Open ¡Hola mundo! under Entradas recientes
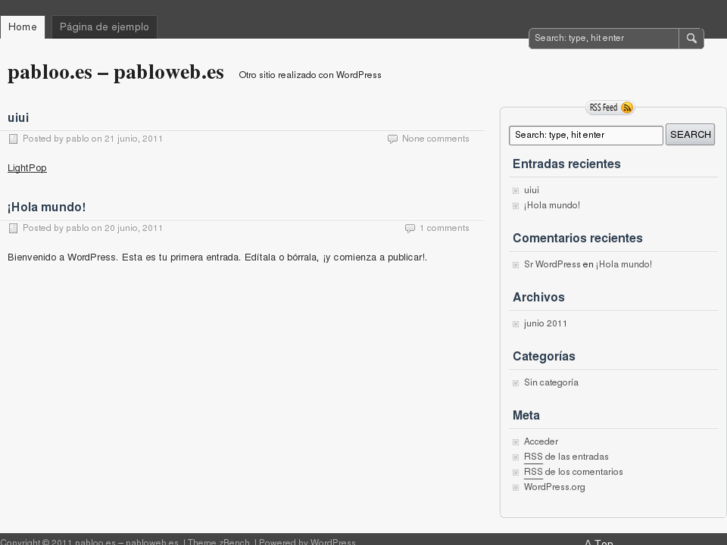The width and height of the screenshot is (727, 545). point(552,205)
